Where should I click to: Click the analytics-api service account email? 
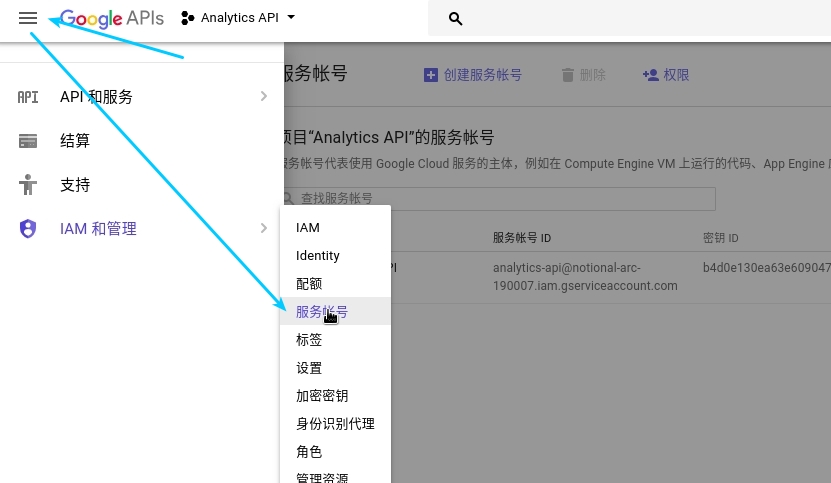coord(585,277)
